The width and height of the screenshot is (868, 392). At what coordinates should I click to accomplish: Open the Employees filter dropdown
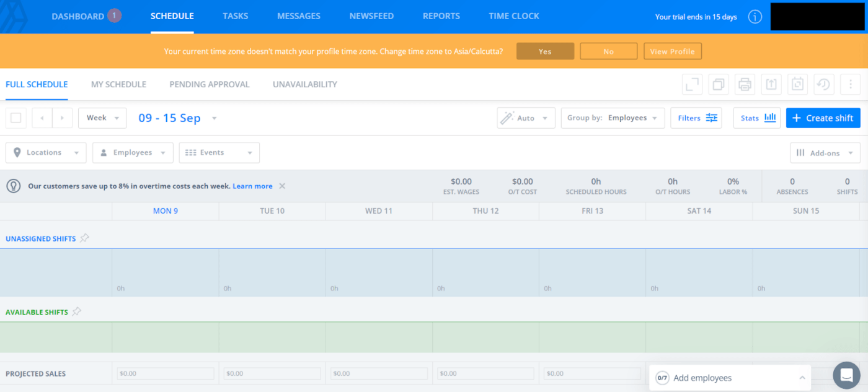click(133, 152)
